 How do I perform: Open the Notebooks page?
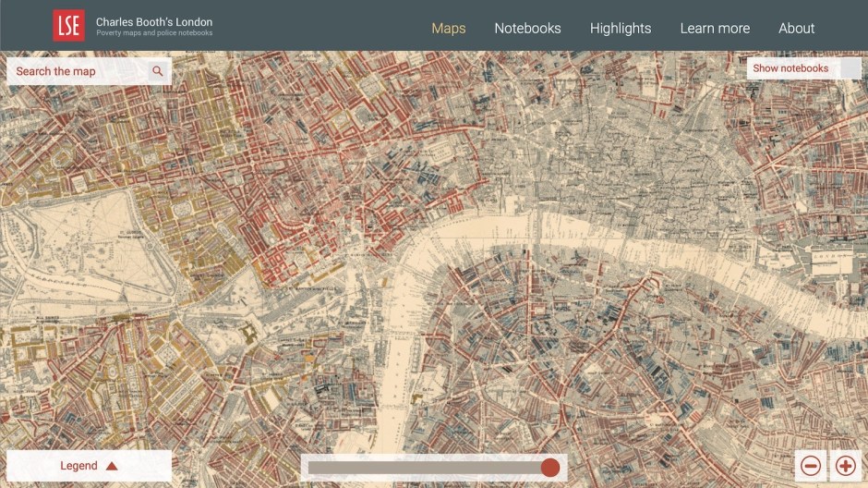tap(527, 29)
